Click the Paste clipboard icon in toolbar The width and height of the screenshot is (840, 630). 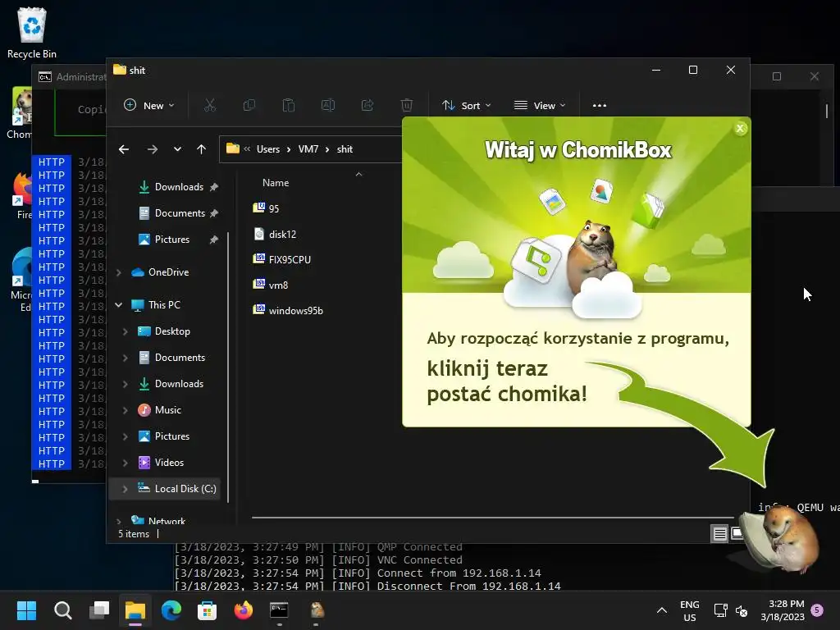(x=288, y=106)
